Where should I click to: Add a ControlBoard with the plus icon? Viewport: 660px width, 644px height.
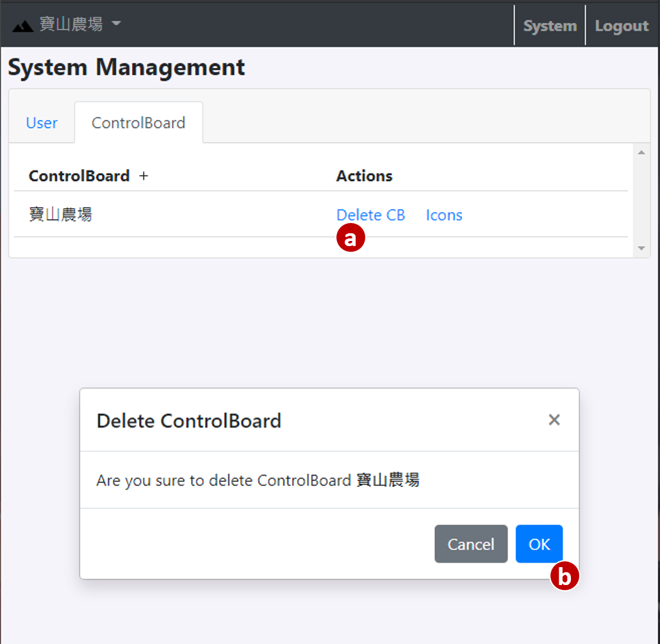(x=144, y=176)
